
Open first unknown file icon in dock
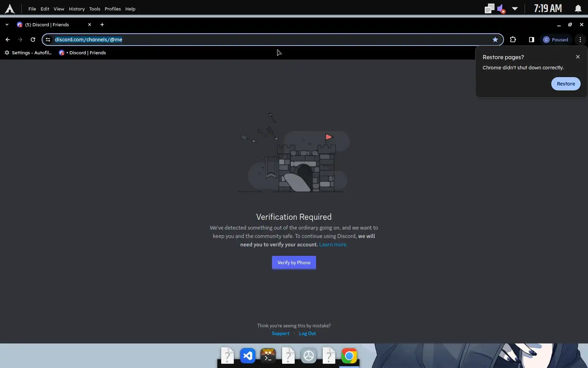[x=227, y=356]
